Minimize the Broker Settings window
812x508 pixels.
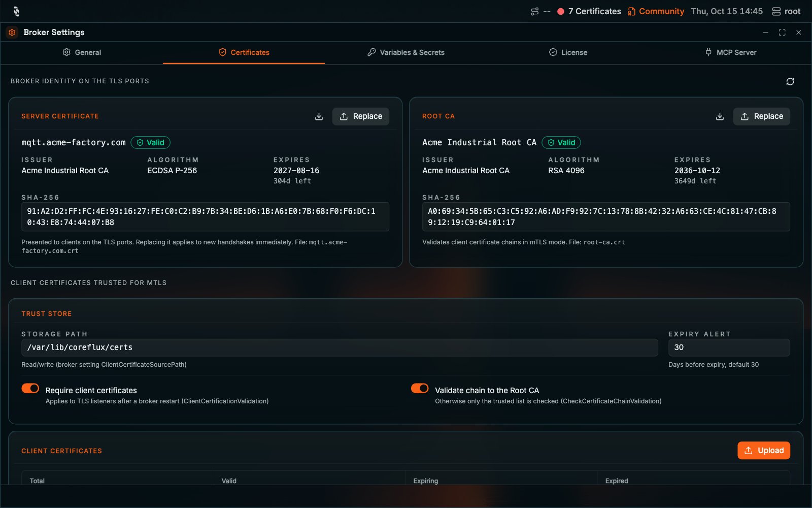[765, 32]
